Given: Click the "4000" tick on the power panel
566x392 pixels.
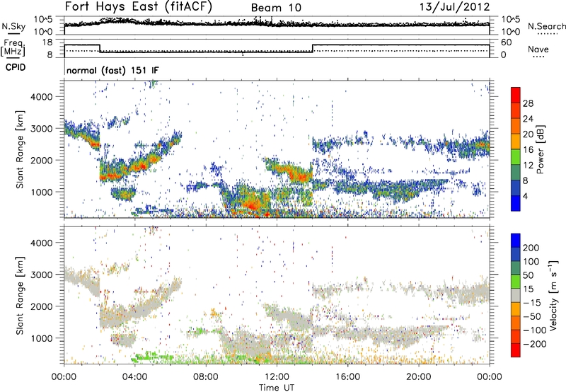Looking at the screenshot, I should tap(41, 97).
